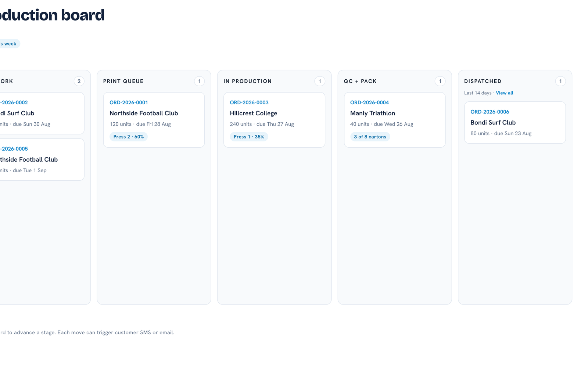Click the Dispatched count badge
The image size is (588, 382).
(560, 81)
